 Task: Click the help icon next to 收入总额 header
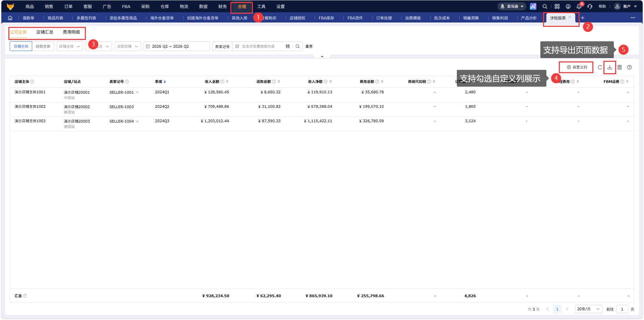222,82
